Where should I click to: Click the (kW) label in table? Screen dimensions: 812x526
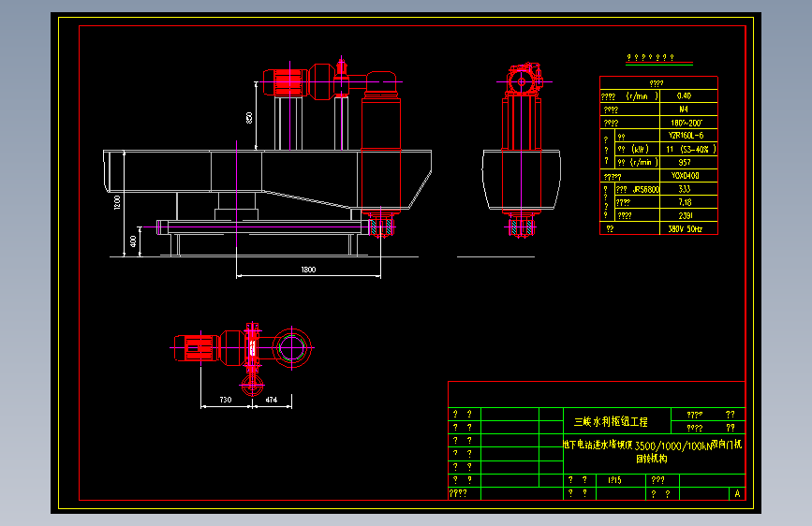point(640,149)
